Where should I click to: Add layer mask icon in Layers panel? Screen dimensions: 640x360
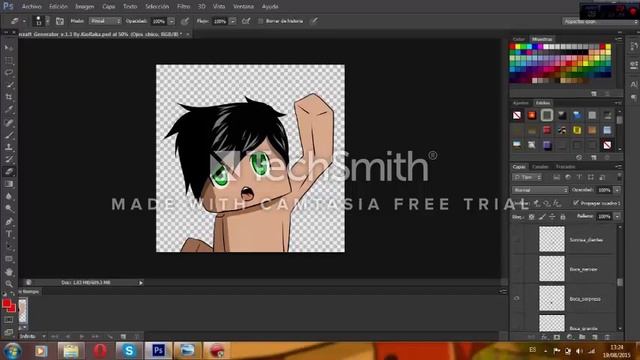click(x=557, y=337)
